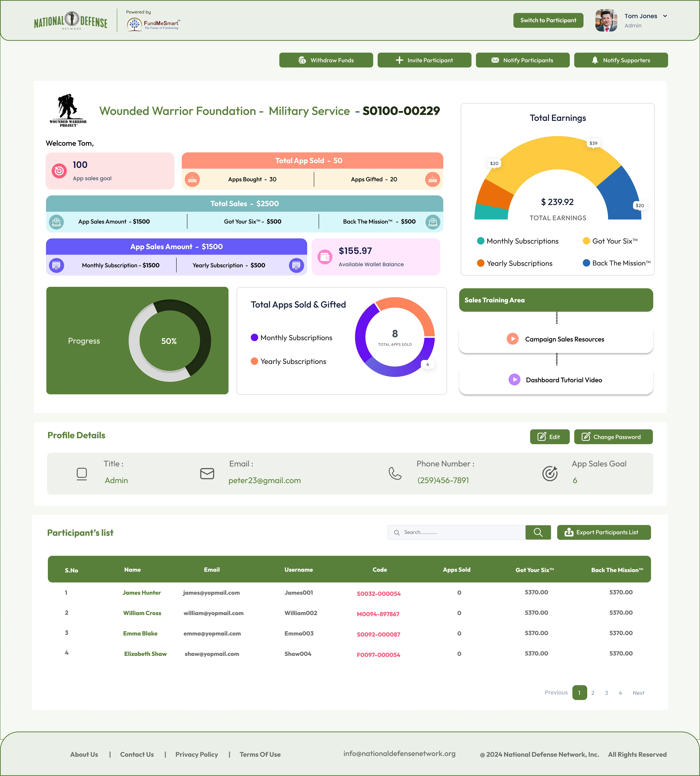Screen dimensions: 700x776
Task: Click blue Back The Mission legend dot
Action: [586, 263]
